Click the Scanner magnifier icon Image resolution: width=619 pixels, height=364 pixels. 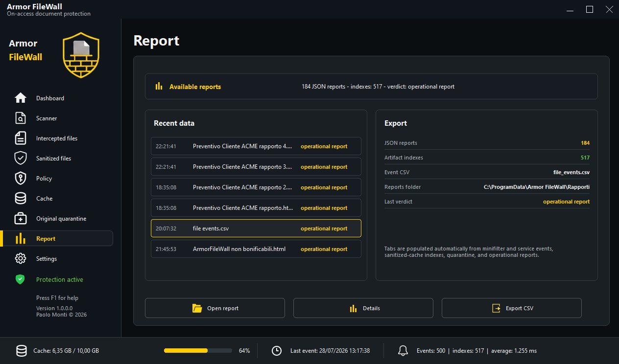pyautogui.click(x=21, y=118)
